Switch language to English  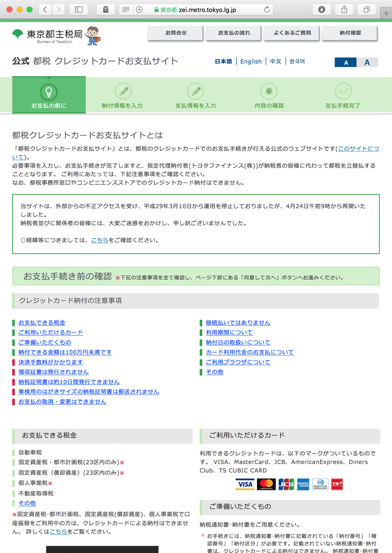point(251,61)
